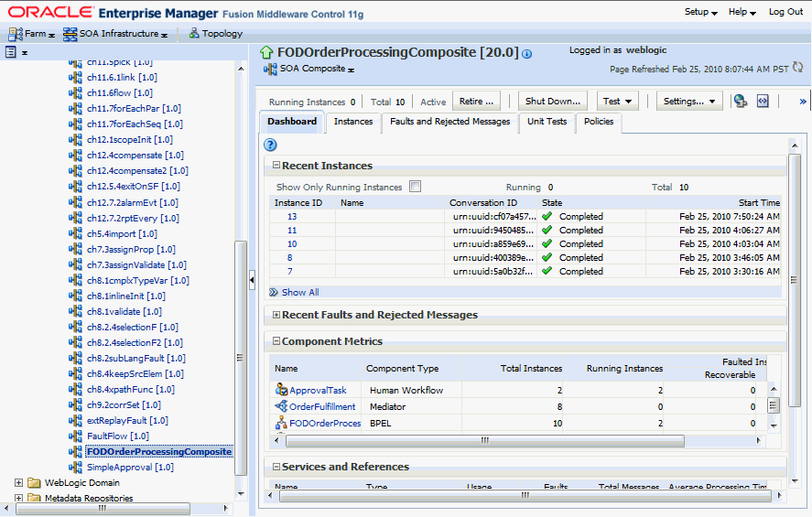Click the navigation tree view options dropdown arrow
Viewport: 812px width, 517px height.
pos(25,53)
